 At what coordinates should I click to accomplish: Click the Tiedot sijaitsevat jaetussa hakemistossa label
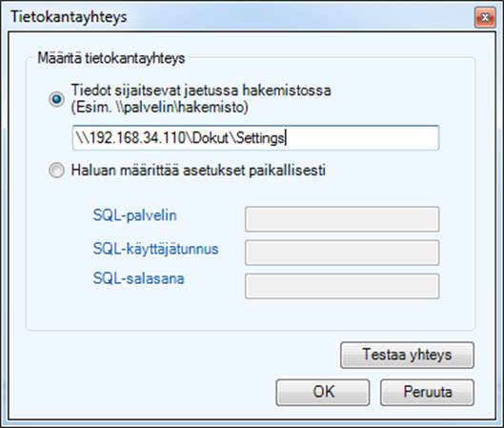pyautogui.click(x=201, y=90)
